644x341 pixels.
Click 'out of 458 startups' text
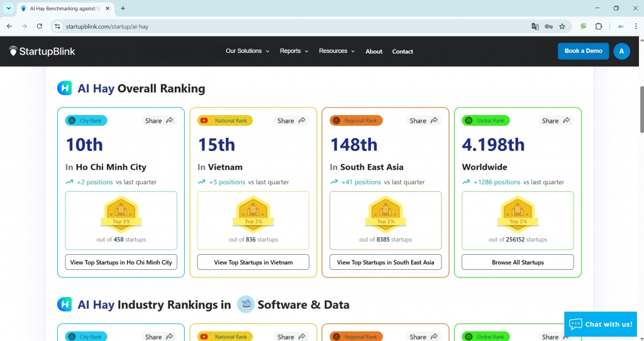point(121,240)
